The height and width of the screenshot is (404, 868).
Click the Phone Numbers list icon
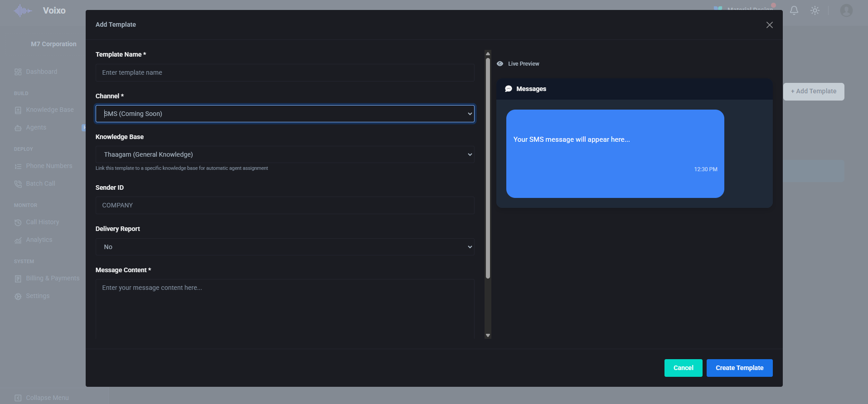pyautogui.click(x=18, y=166)
